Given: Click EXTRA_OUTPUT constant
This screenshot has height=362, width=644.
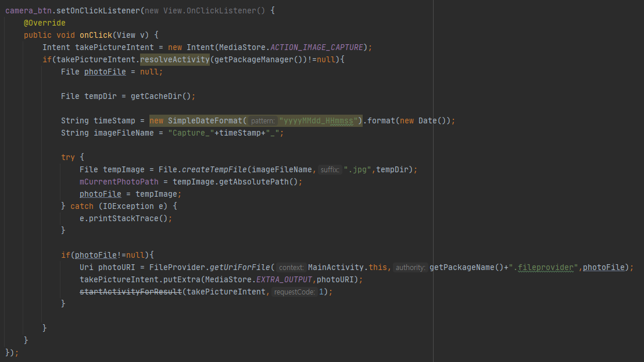Looking at the screenshot, I should click(284, 280).
